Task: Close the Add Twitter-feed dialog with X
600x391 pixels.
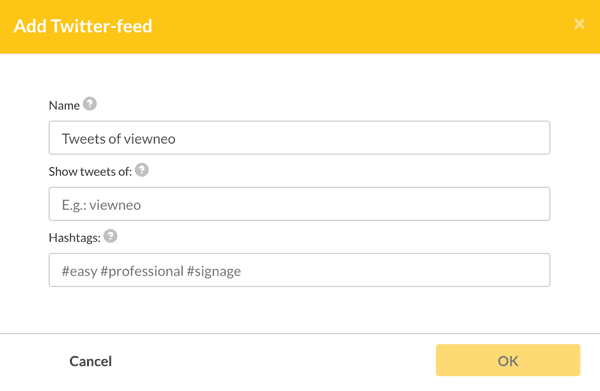Action: point(579,24)
